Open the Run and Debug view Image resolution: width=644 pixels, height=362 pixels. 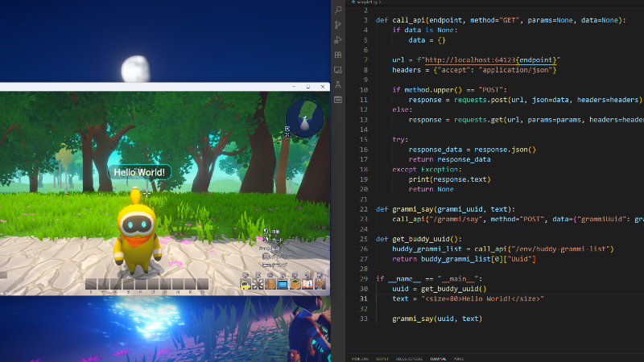point(338,39)
